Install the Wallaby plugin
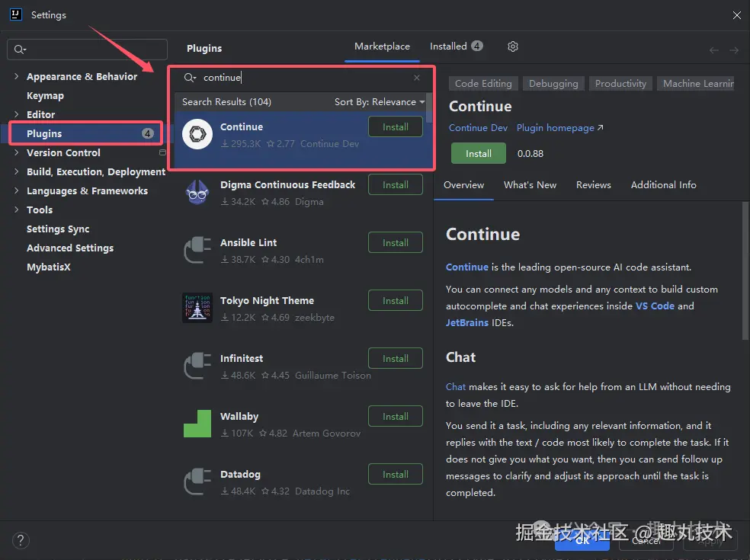750x560 pixels. click(396, 416)
